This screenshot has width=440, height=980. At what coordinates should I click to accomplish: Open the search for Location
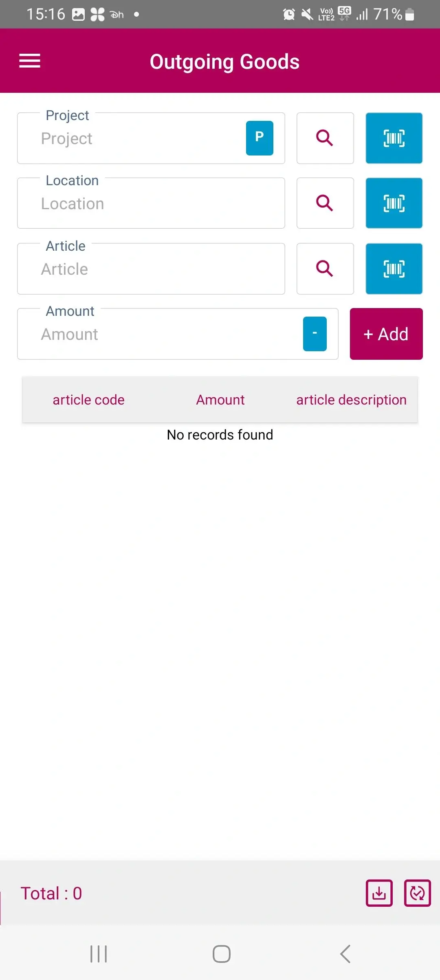click(325, 203)
